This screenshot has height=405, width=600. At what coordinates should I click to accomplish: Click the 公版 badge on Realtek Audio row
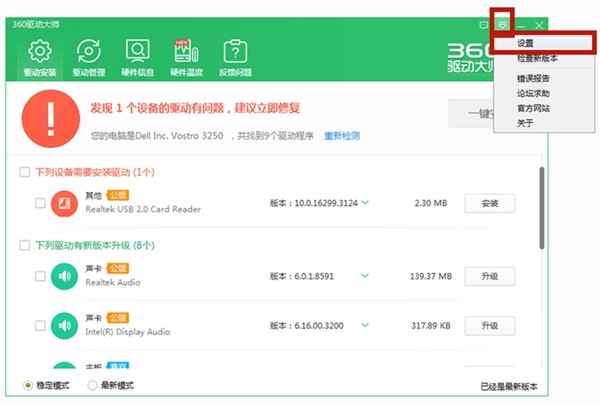click(118, 268)
